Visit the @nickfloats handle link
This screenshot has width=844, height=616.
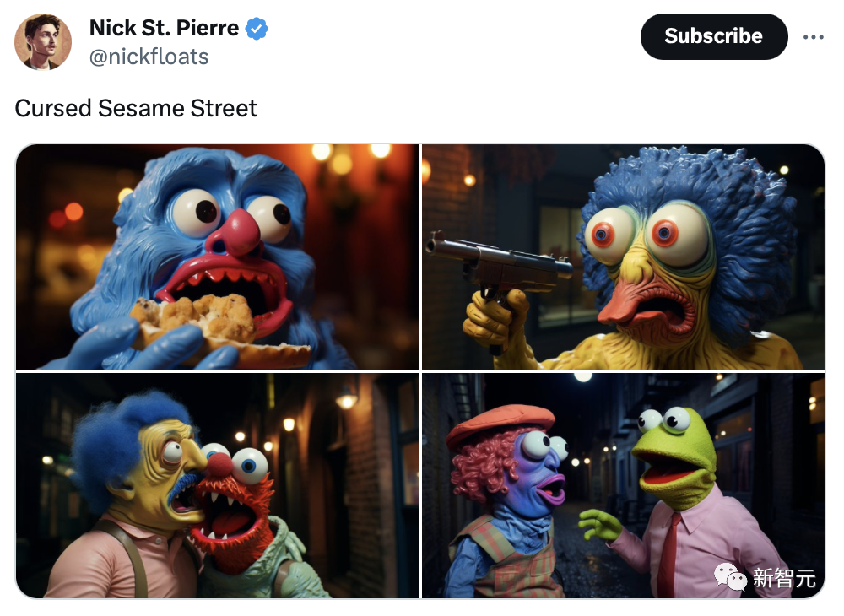[x=149, y=57]
